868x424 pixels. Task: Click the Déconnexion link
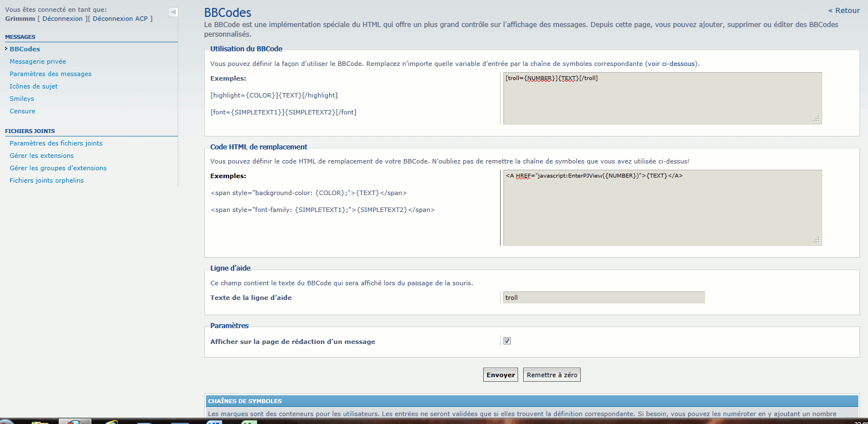tap(62, 19)
